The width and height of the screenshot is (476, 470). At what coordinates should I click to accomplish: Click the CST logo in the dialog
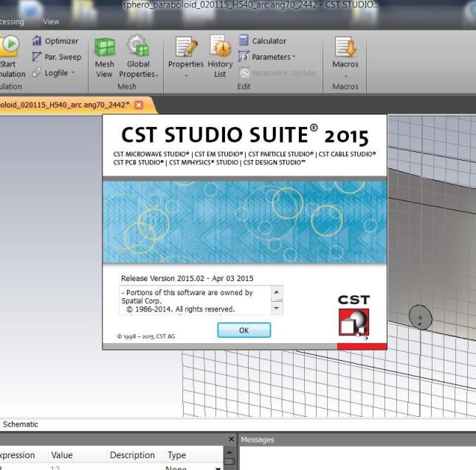pos(353,317)
